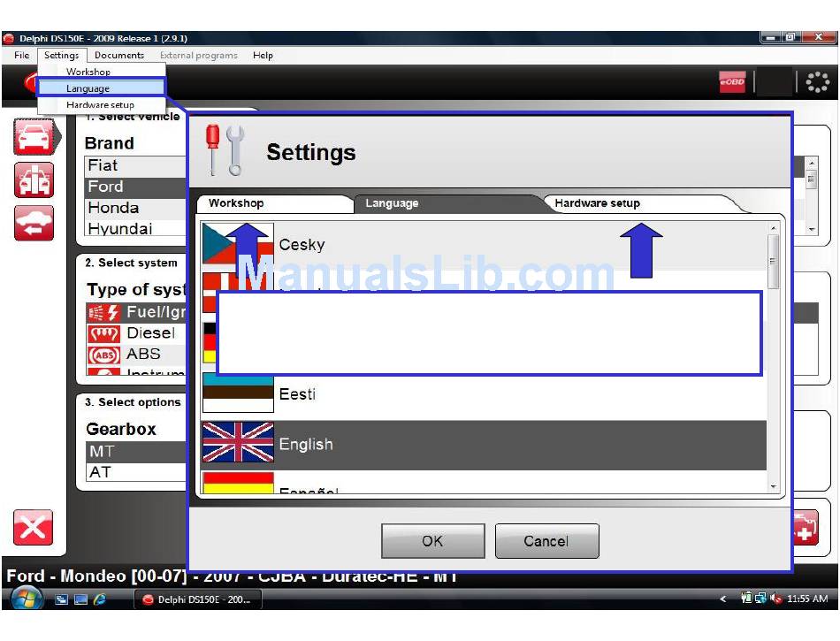Click the red eOBD icon
The image size is (840, 641).
tap(732, 82)
